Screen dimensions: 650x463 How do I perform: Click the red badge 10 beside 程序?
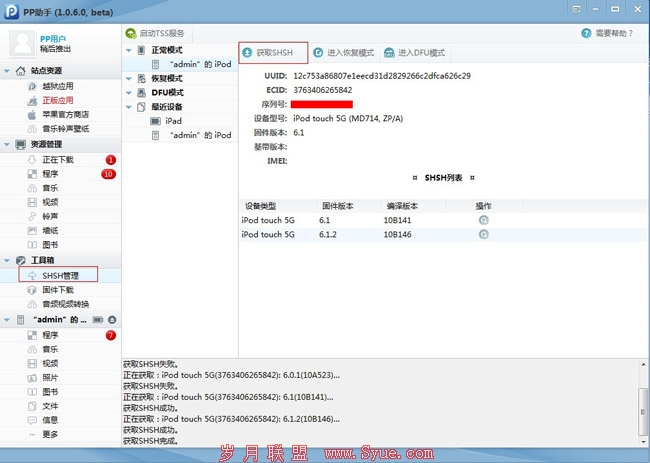point(108,174)
